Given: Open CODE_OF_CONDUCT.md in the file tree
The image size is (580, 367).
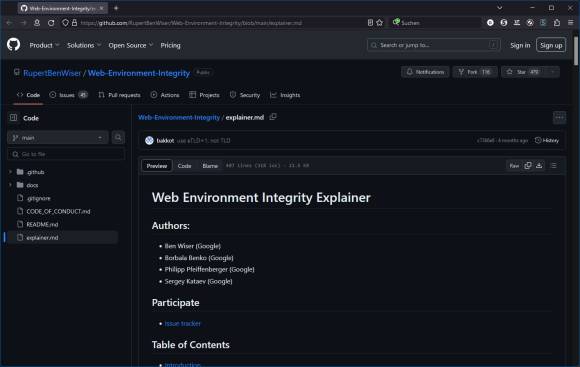Looking at the screenshot, I should [x=58, y=211].
